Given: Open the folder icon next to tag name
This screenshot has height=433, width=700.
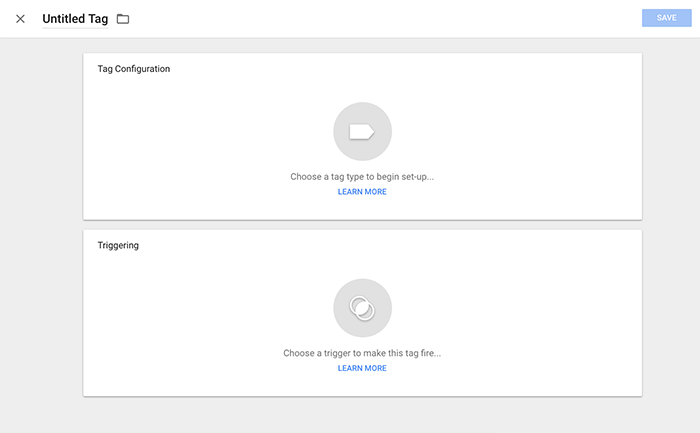Looking at the screenshot, I should [123, 19].
